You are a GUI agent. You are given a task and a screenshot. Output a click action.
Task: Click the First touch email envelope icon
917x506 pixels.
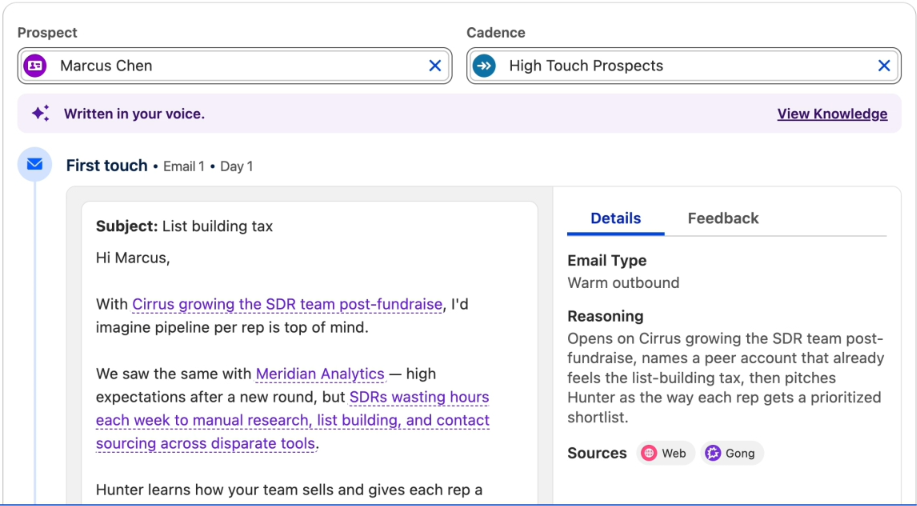tap(35, 164)
